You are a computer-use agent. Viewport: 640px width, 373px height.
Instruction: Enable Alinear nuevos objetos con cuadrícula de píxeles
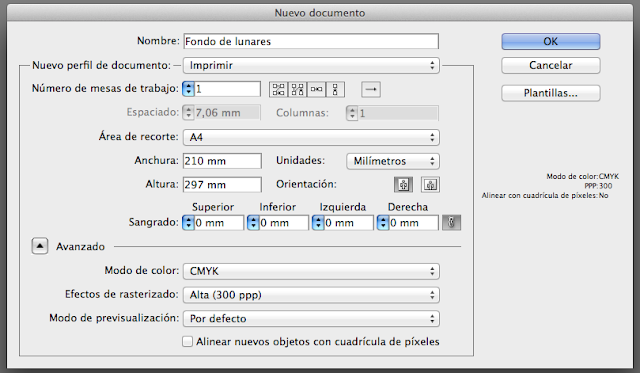pos(187,342)
